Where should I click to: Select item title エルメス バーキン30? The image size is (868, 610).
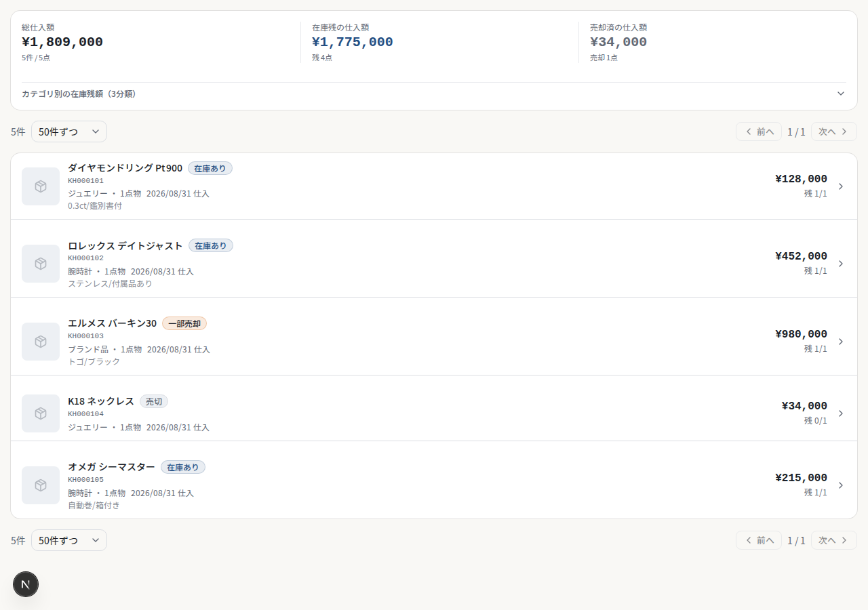(113, 323)
